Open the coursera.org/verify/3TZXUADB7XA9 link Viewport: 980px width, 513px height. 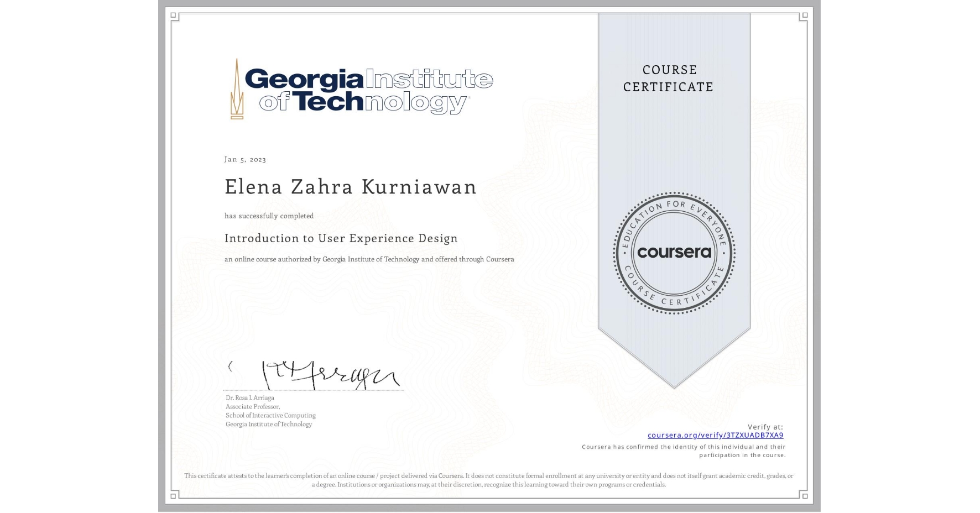click(x=715, y=436)
